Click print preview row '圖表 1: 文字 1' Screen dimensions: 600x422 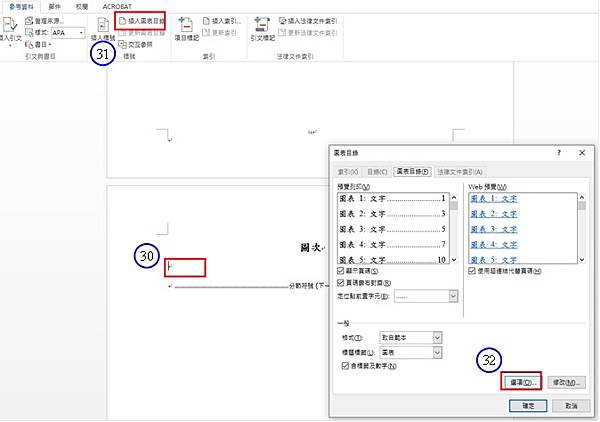(393, 199)
